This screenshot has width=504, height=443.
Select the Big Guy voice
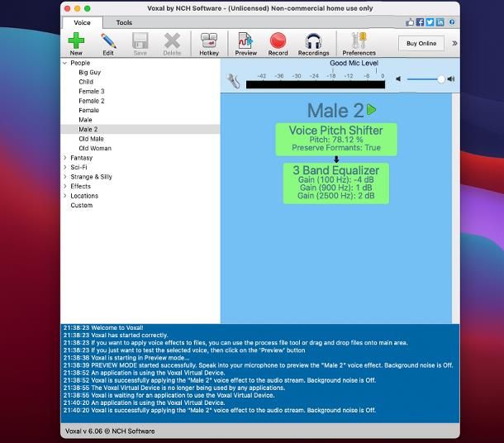pyautogui.click(x=90, y=73)
